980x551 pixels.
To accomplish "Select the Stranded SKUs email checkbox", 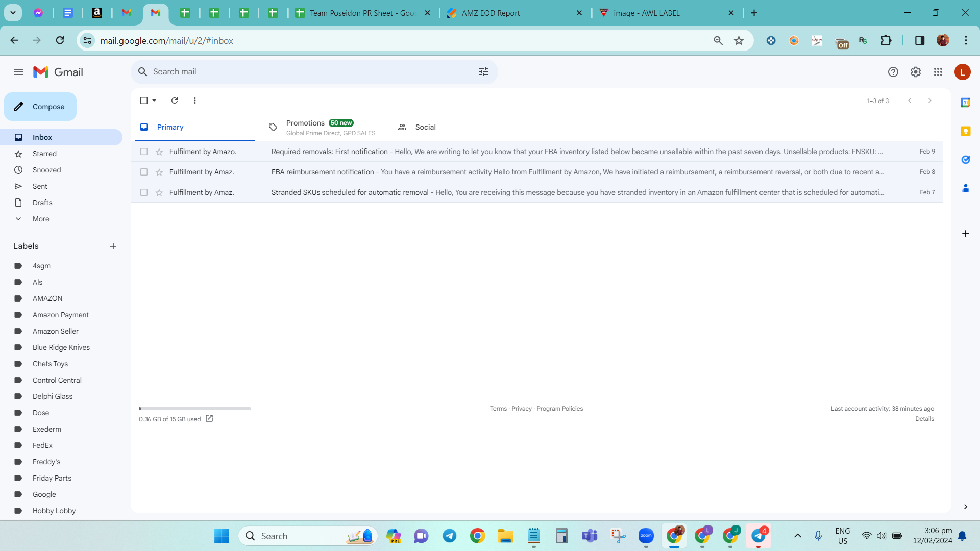I will 144,192.
